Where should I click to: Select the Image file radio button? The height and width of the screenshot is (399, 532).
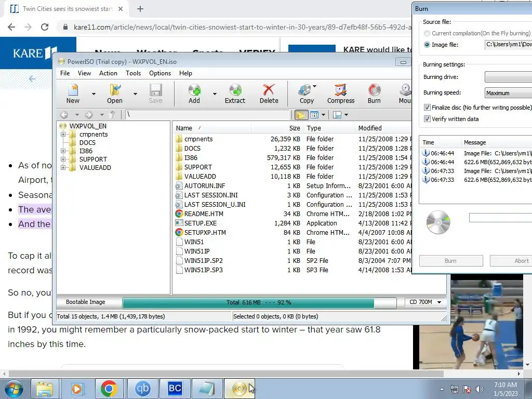click(x=427, y=45)
